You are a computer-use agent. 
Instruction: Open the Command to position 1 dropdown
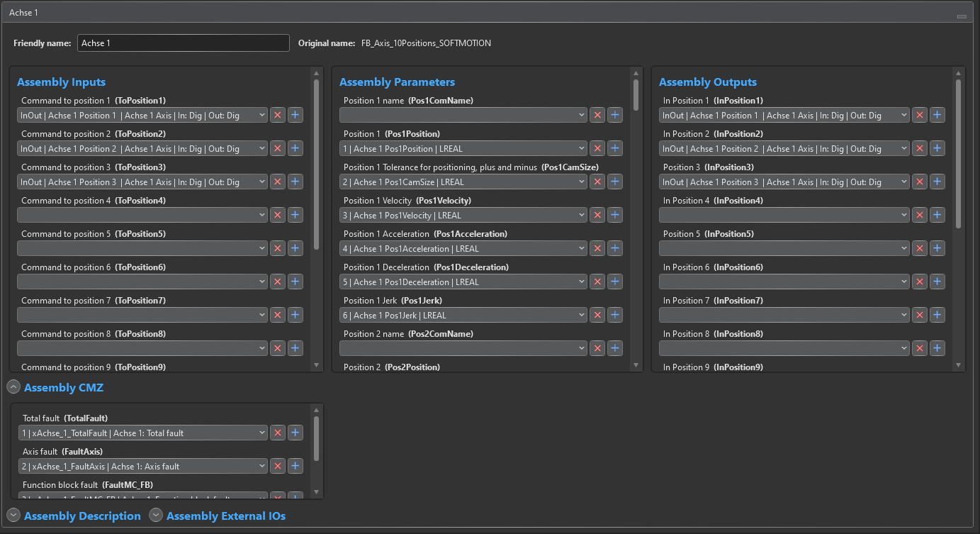coord(142,115)
